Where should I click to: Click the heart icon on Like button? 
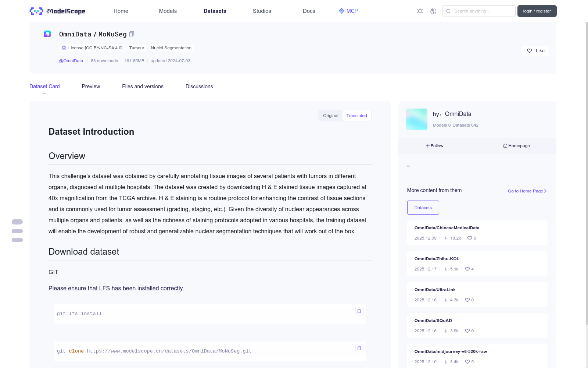[x=530, y=51]
